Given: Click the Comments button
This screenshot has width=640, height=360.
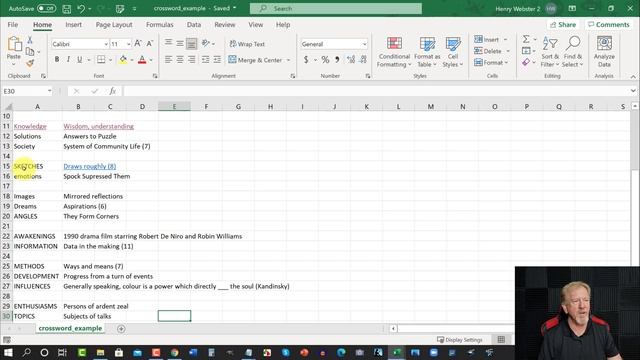Looking at the screenshot, I should [x=609, y=24].
